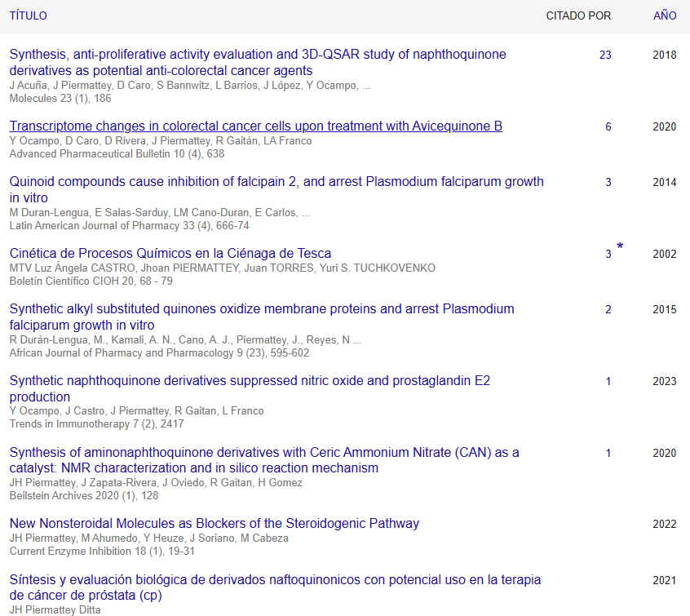Click the year 2015 of alkyl quinones row

665,309
